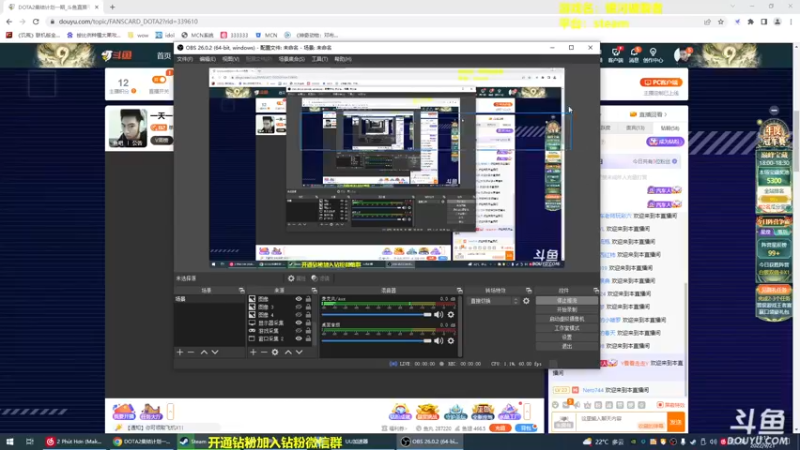Click the Chrome address bar URL
The image size is (800, 450).
[128, 21]
